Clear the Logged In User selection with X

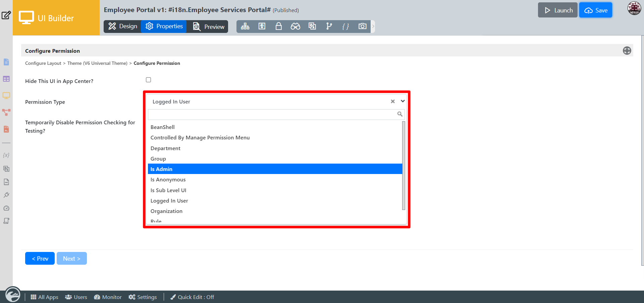[x=392, y=101]
